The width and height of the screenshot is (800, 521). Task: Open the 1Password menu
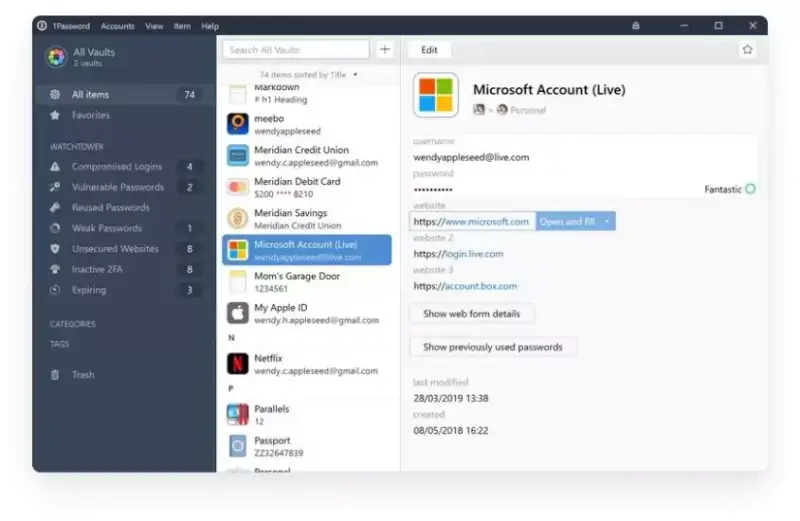tap(71, 26)
